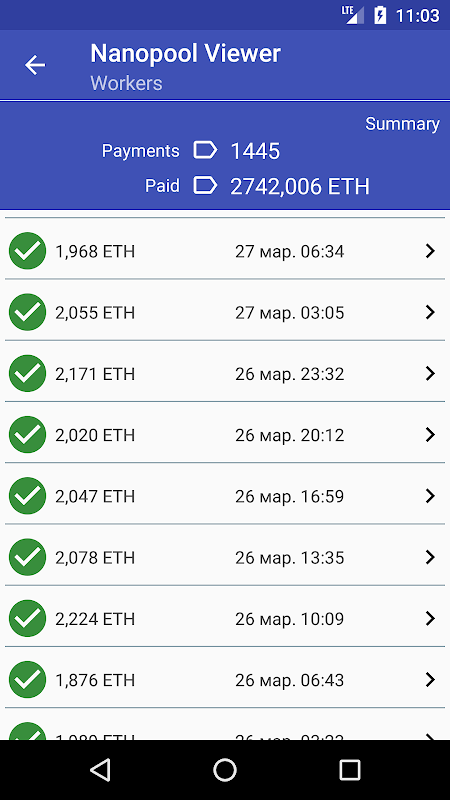450x800 pixels.
Task: Expand the 27 мар. 06:34 payment chevron
Action: tap(430, 251)
